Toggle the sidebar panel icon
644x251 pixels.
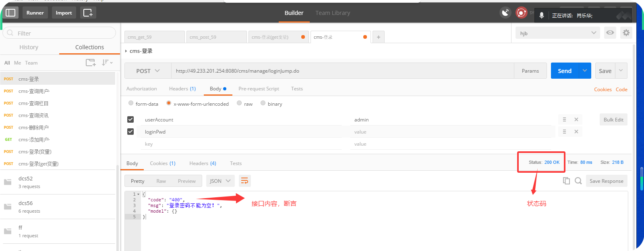pos(10,13)
